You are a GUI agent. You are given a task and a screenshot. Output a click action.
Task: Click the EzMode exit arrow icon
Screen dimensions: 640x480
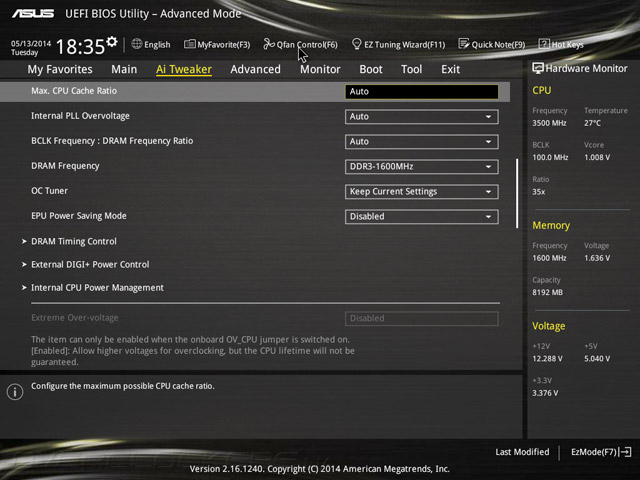click(626, 452)
